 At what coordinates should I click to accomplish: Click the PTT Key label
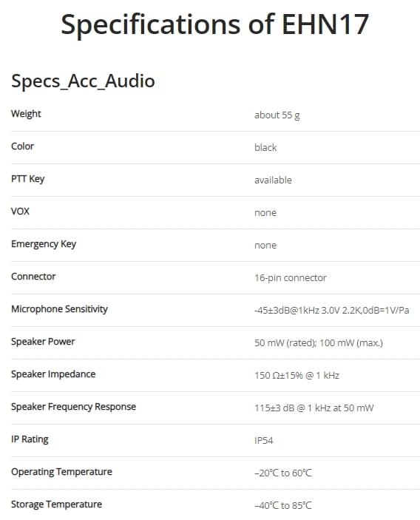[x=27, y=179]
